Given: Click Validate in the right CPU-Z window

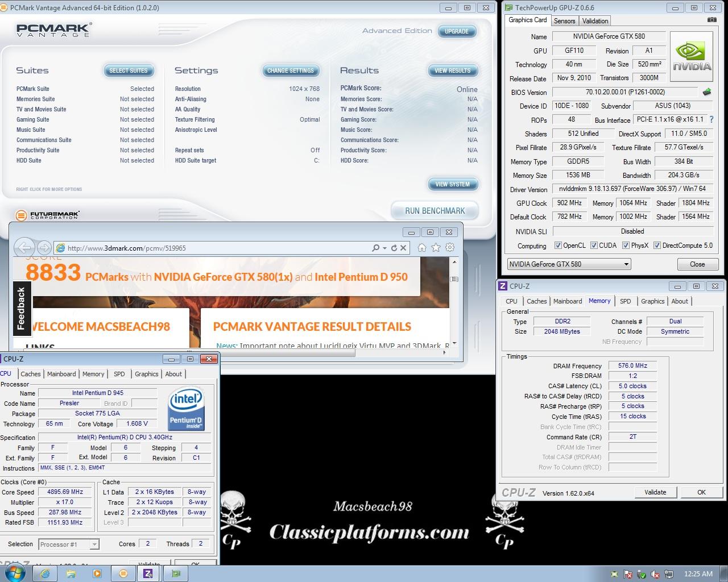Looking at the screenshot, I should click(655, 492).
